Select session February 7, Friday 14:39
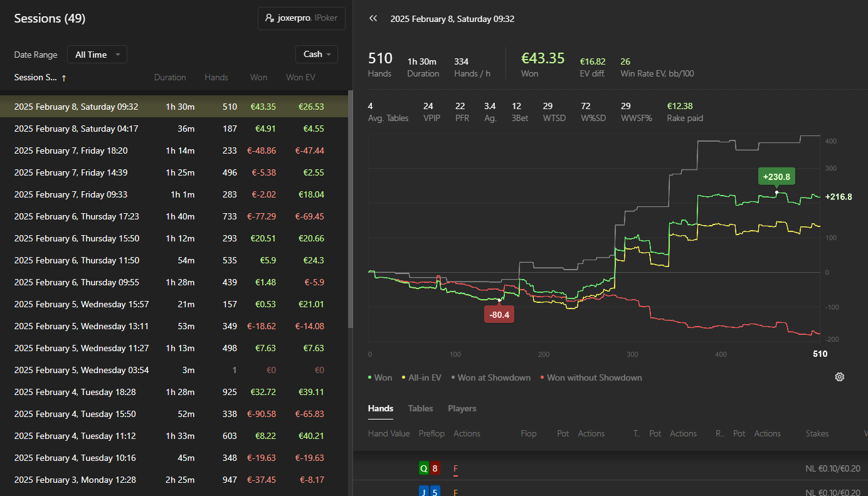This screenshot has width=868, height=496. click(x=174, y=172)
